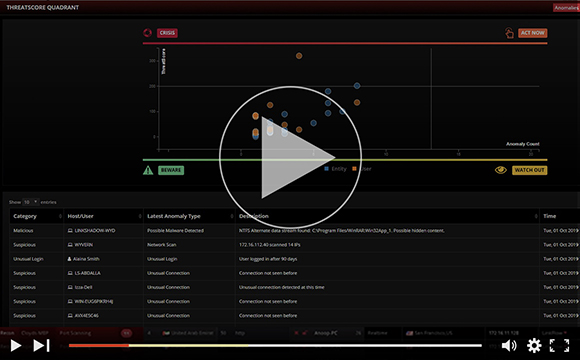Click the large center play button overlay
Screen dimensions: 580x360
[x=290, y=157]
